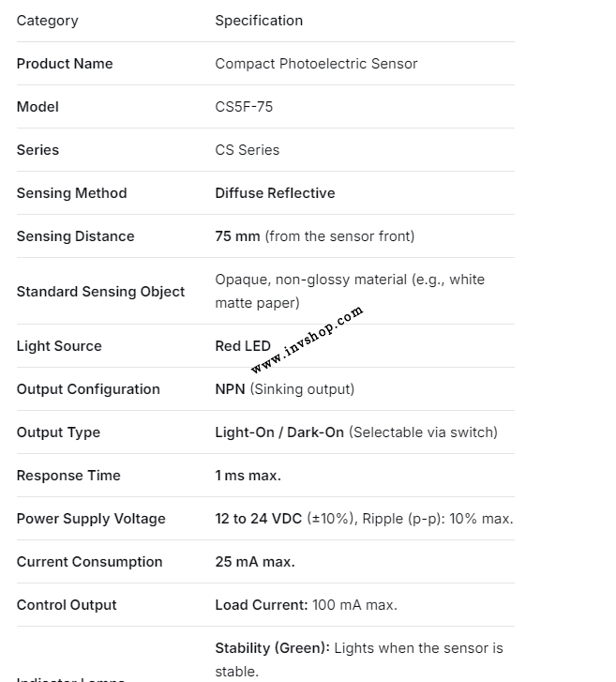Viewport: 616px width, 682px height.
Task: Select the 75 mm sensing distance value
Action: pos(237,236)
